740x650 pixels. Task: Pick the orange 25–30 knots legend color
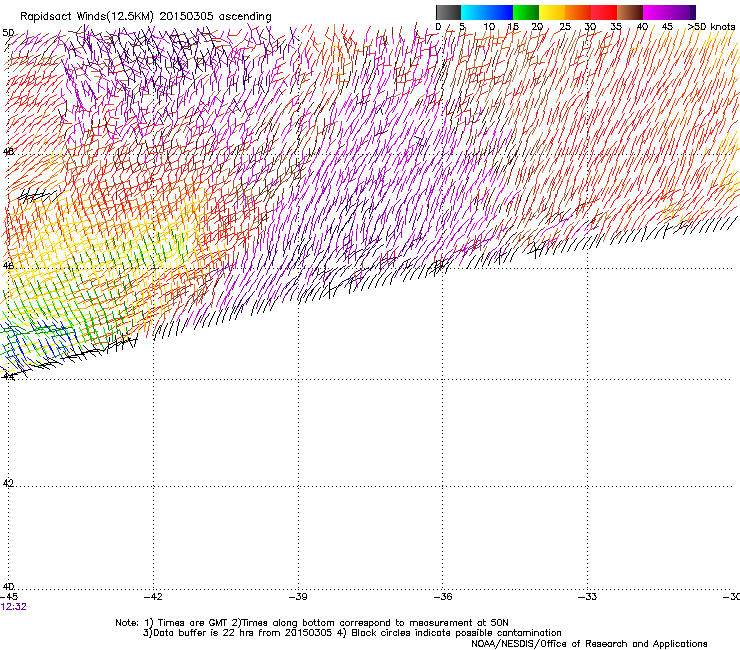point(578,12)
